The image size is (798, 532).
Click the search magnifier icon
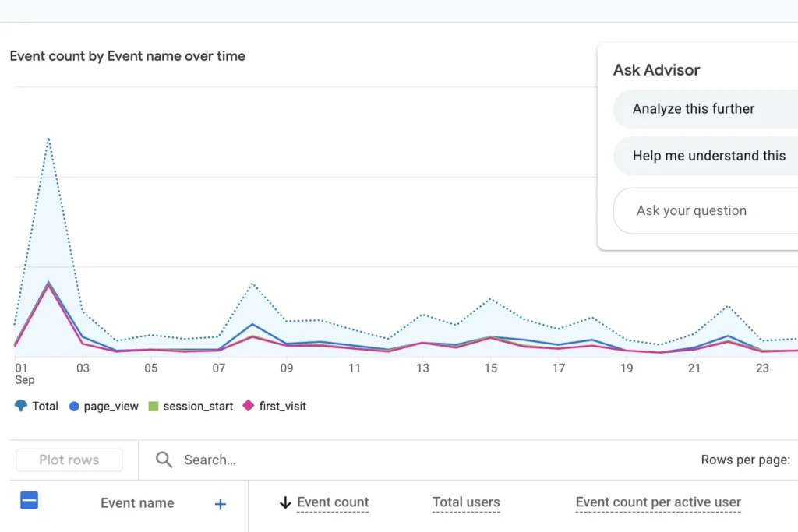coord(164,460)
